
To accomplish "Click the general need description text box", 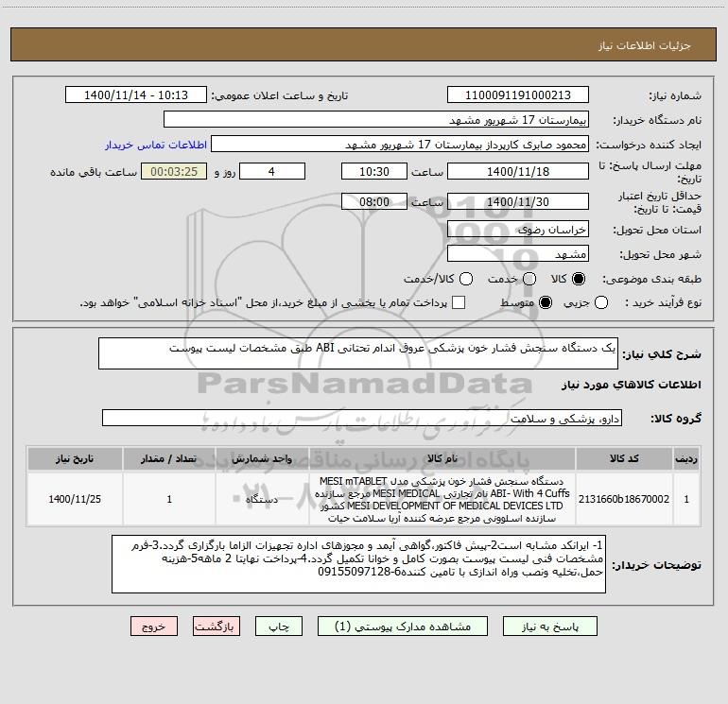I will [358, 353].
